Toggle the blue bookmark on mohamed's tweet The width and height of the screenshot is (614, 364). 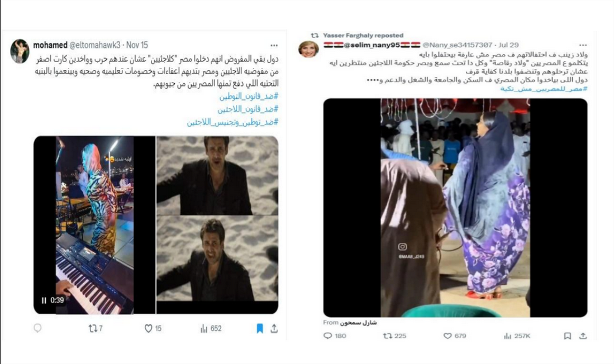[260, 328]
